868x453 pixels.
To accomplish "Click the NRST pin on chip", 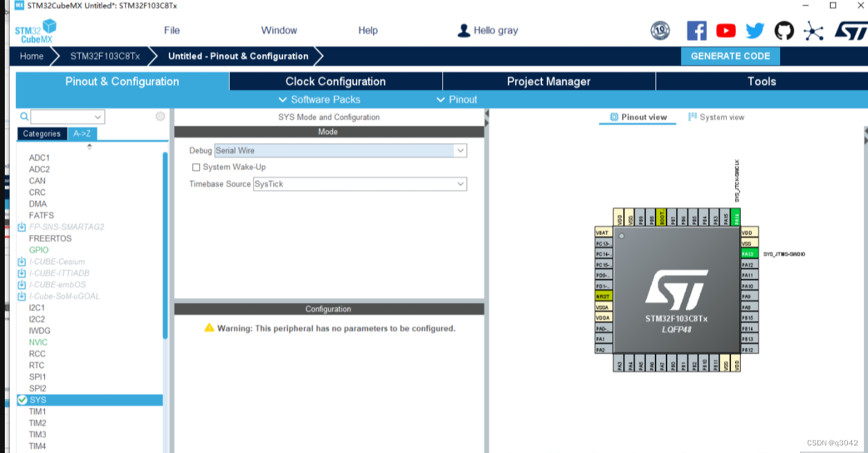I will (603, 296).
